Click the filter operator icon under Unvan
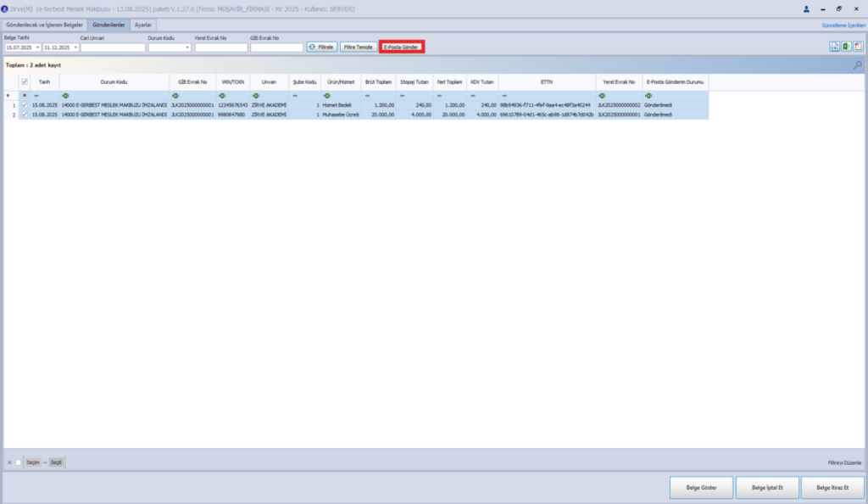Image resolution: width=868 pixels, height=504 pixels. click(x=256, y=96)
